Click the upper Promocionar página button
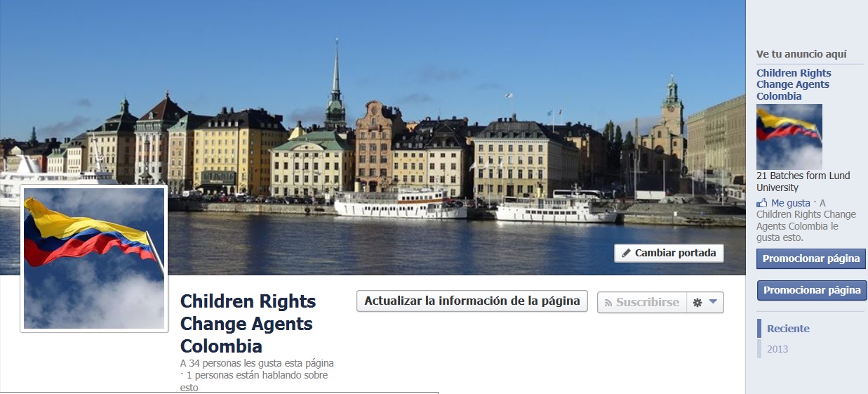This screenshot has width=868, height=394. [811, 258]
